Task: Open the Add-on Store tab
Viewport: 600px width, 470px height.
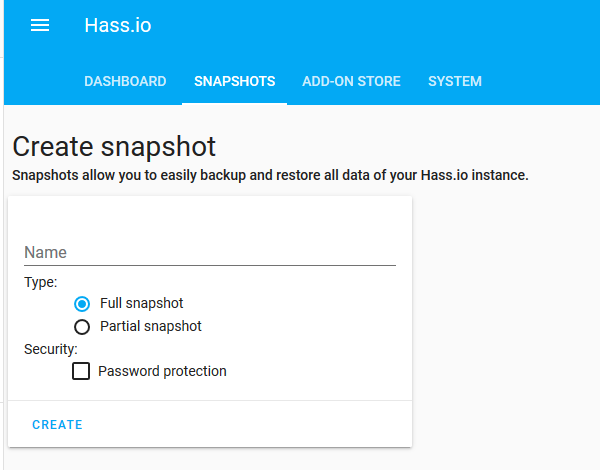Action: [351, 81]
